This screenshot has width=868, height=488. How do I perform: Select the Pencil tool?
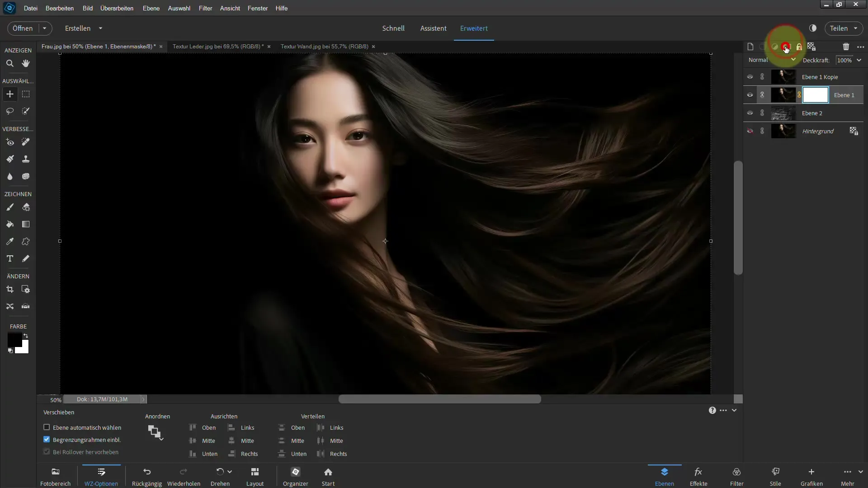26,259
